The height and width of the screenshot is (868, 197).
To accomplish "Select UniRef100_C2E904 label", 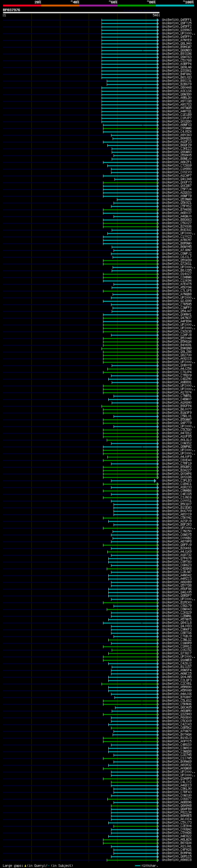I will pos(176,826).
